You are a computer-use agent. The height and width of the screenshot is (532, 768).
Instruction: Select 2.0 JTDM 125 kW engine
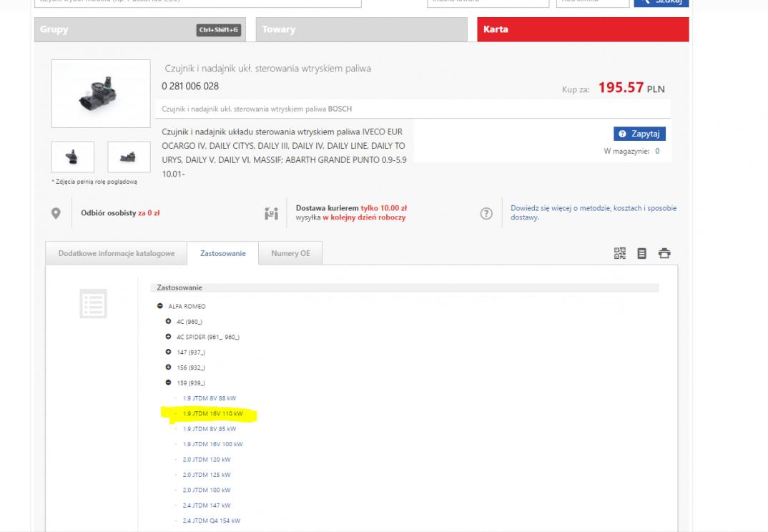click(x=206, y=475)
